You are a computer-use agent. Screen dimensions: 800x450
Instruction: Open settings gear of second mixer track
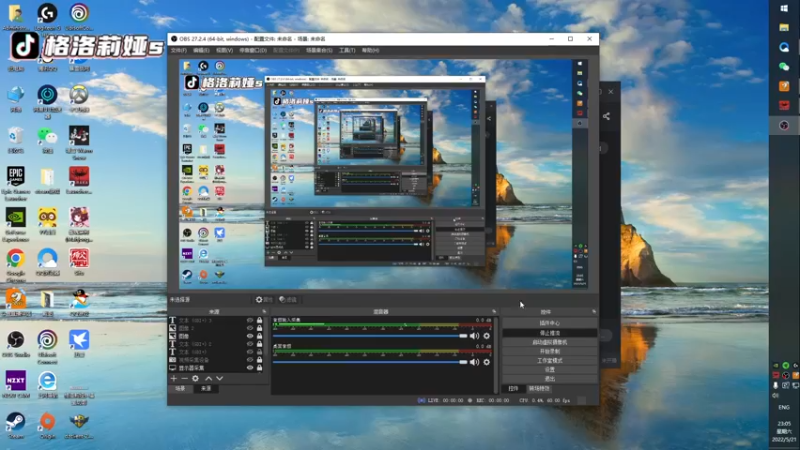(x=487, y=362)
